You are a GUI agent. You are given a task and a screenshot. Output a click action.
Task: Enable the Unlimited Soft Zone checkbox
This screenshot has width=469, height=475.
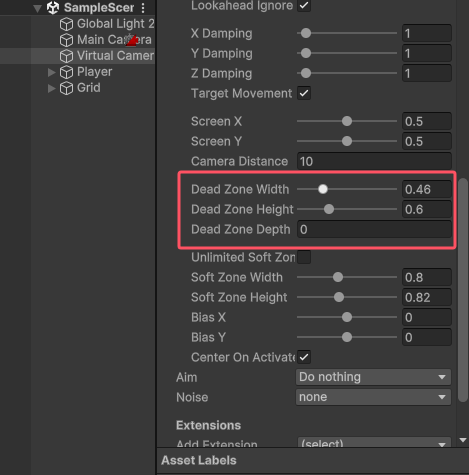point(304,257)
